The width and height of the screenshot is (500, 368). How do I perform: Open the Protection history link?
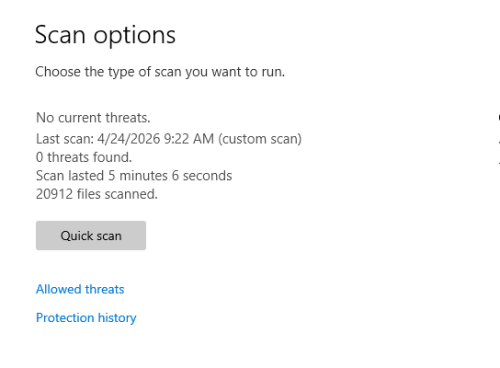point(86,318)
